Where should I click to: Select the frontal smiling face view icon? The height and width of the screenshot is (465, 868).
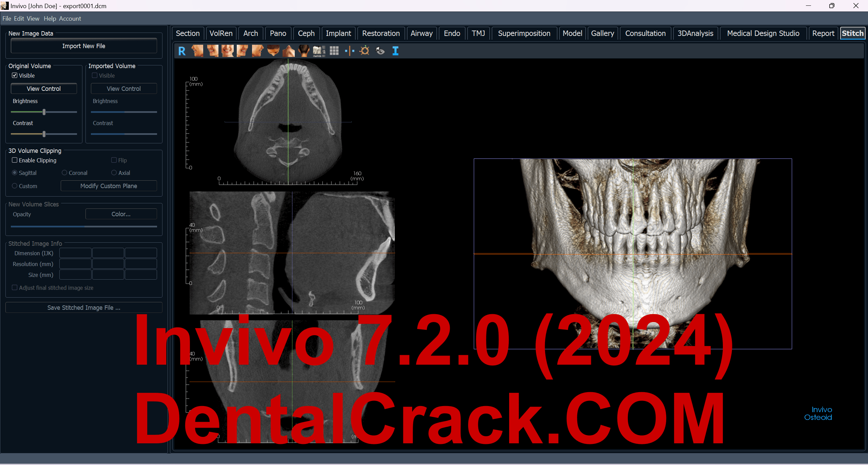tap(228, 51)
